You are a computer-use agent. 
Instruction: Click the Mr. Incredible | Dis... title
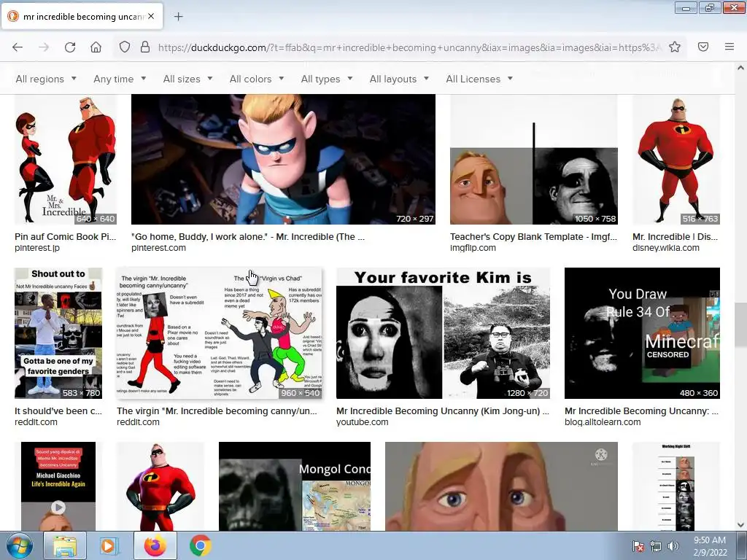[x=675, y=237]
